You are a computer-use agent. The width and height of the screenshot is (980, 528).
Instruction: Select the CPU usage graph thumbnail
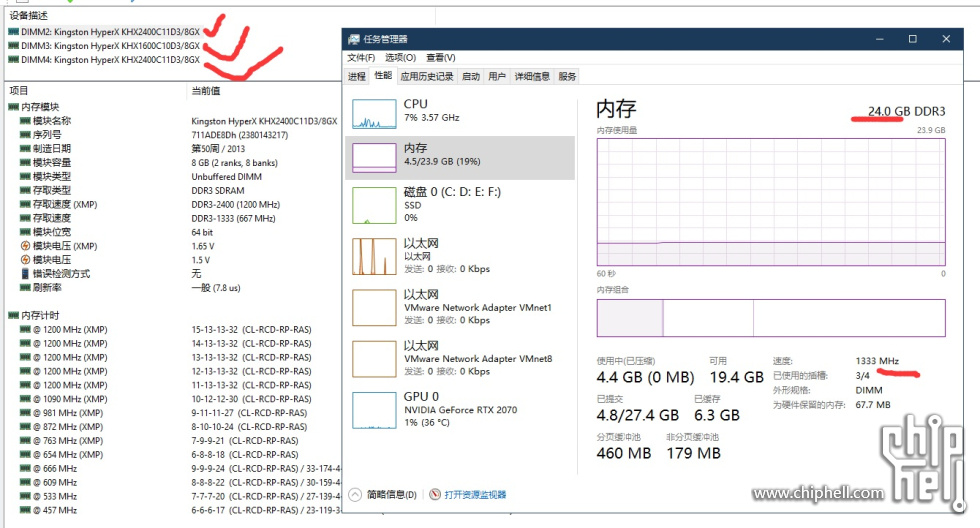point(374,114)
